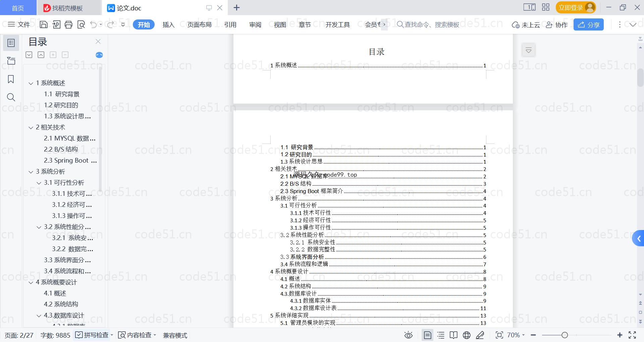Click the export to PDF icon

tap(56, 24)
